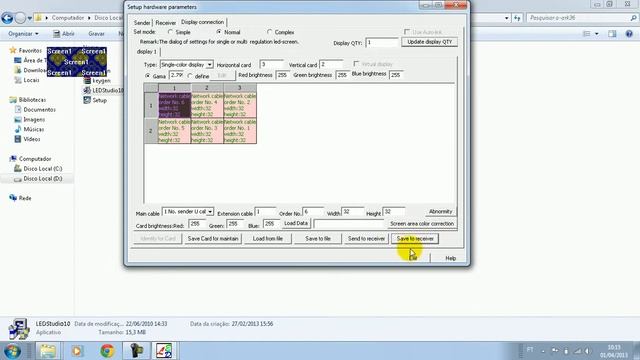640x360 pixels.
Task: Click grid column header 3
Action: coord(240,88)
